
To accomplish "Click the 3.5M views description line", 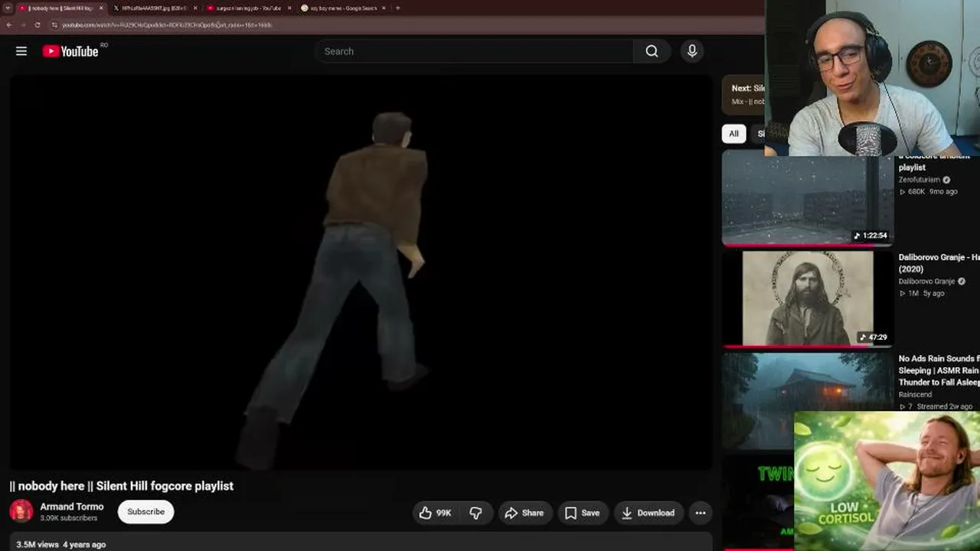I will point(61,544).
